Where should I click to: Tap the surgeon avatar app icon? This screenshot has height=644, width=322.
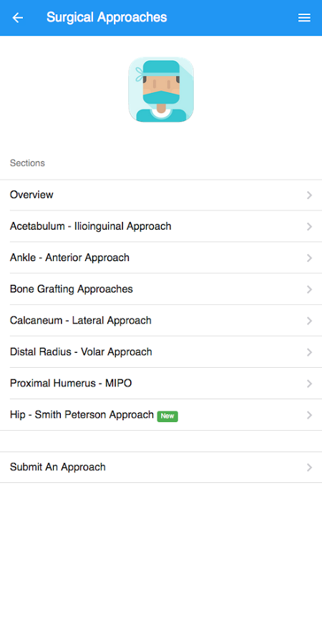click(161, 89)
